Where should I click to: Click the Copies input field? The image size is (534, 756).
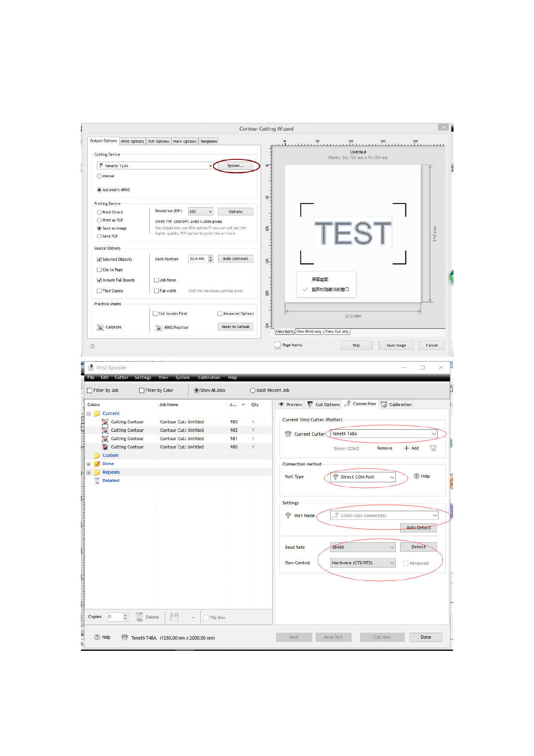click(x=115, y=617)
